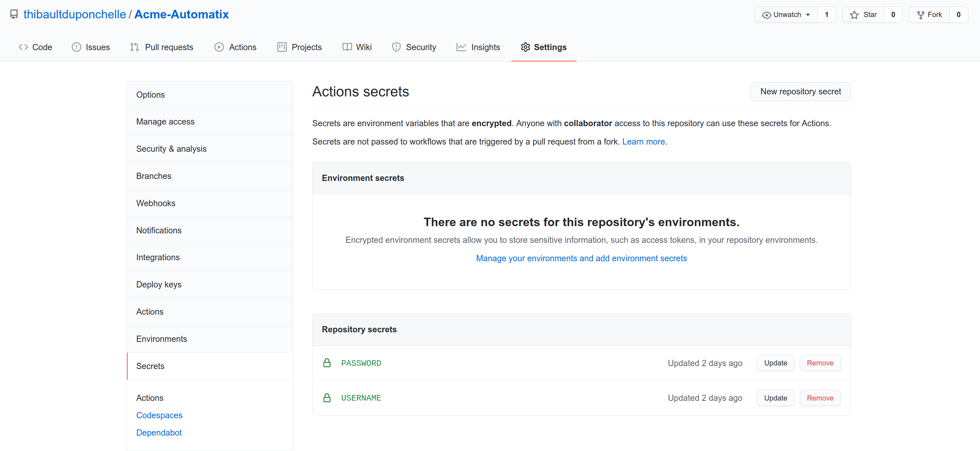Image resolution: width=980 pixels, height=451 pixels.
Task: Click the eye icon on Unwatch button
Action: point(767,15)
